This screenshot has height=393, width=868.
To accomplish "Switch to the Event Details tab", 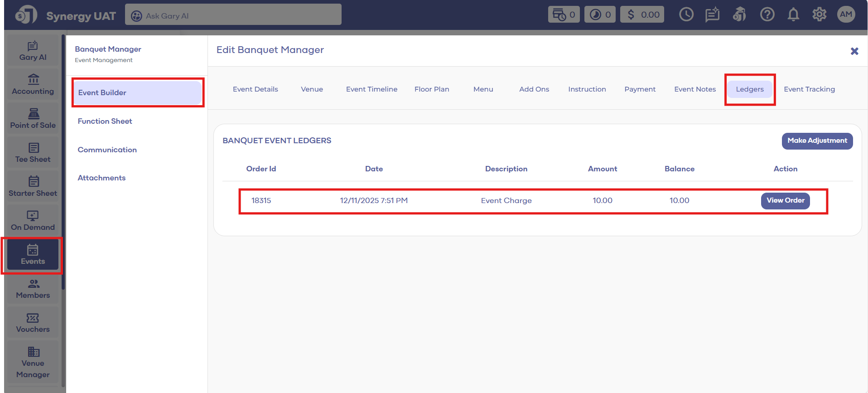I will 255,89.
